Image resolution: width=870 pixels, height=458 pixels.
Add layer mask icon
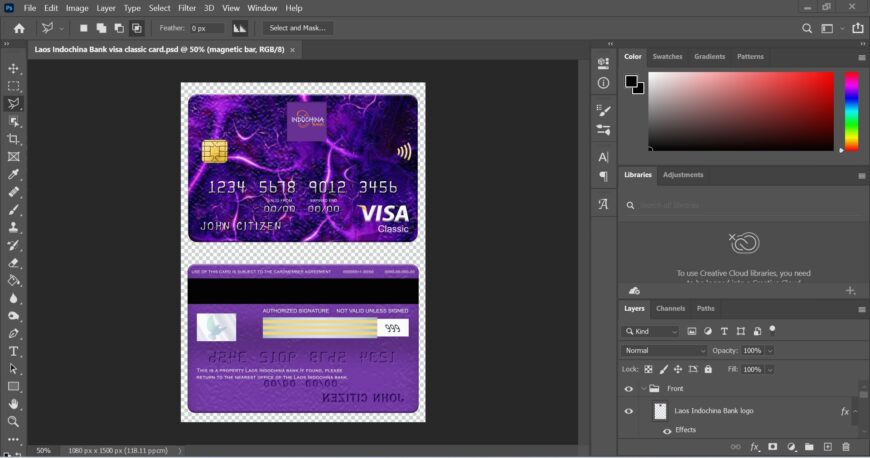[x=772, y=446]
